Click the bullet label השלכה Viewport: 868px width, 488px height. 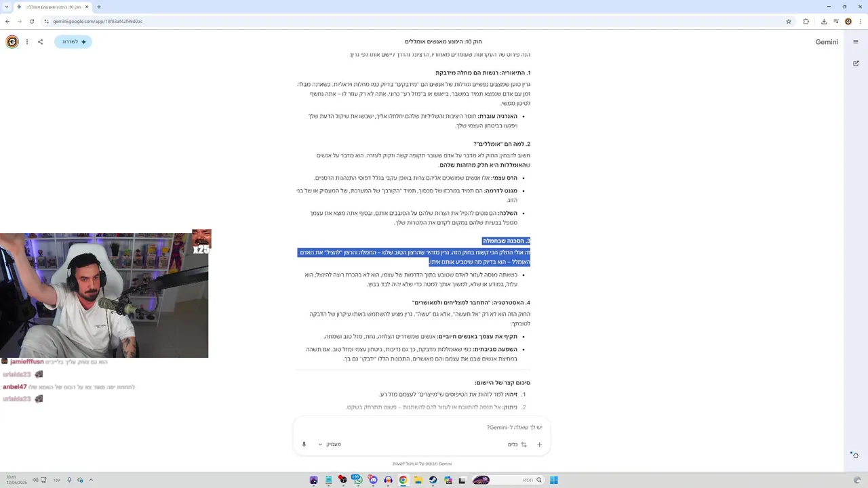click(x=507, y=213)
